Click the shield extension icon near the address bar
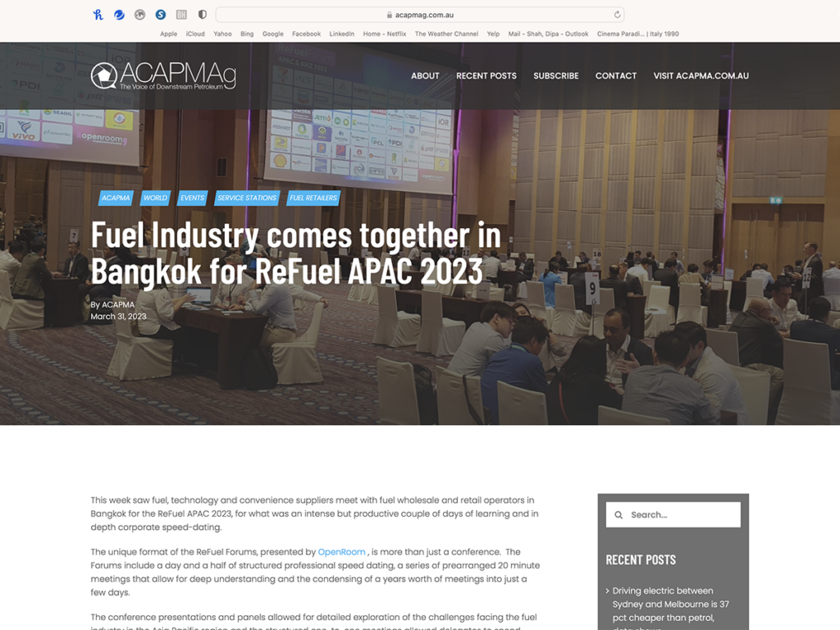Viewport: 840px width, 630px height. point(201,14)
